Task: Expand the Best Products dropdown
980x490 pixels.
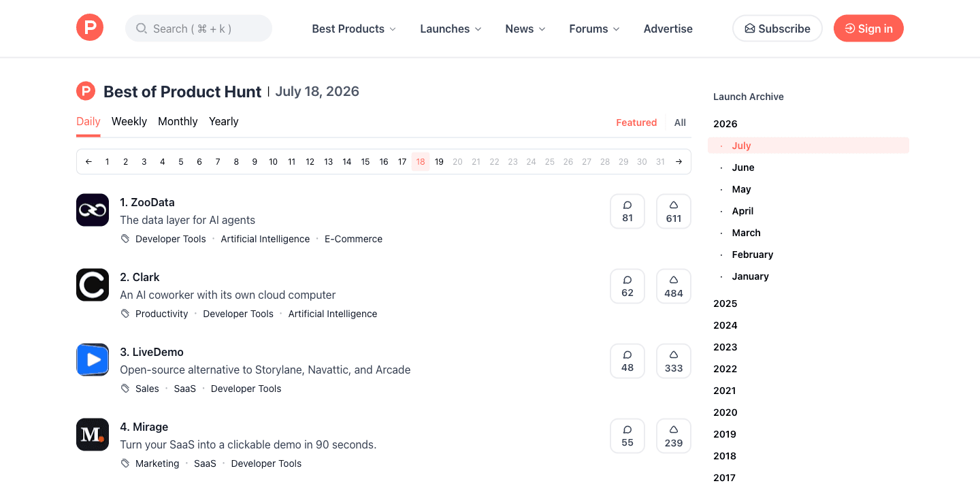Action: click(x=354, y=29)
